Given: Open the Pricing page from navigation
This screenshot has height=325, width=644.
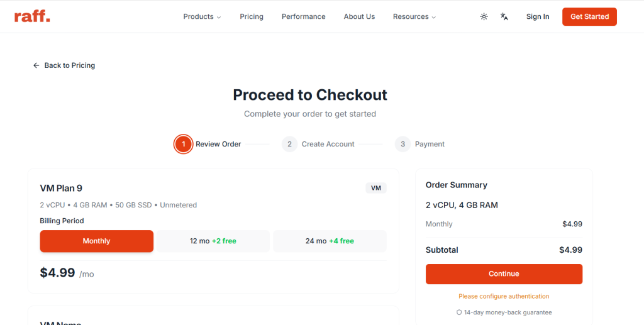Looking at the screenshot, I should tap(252, 17).
